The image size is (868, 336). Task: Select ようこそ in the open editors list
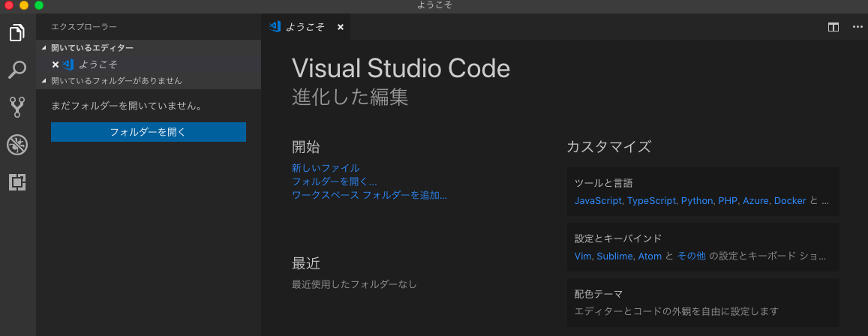[x=149, y=64]
